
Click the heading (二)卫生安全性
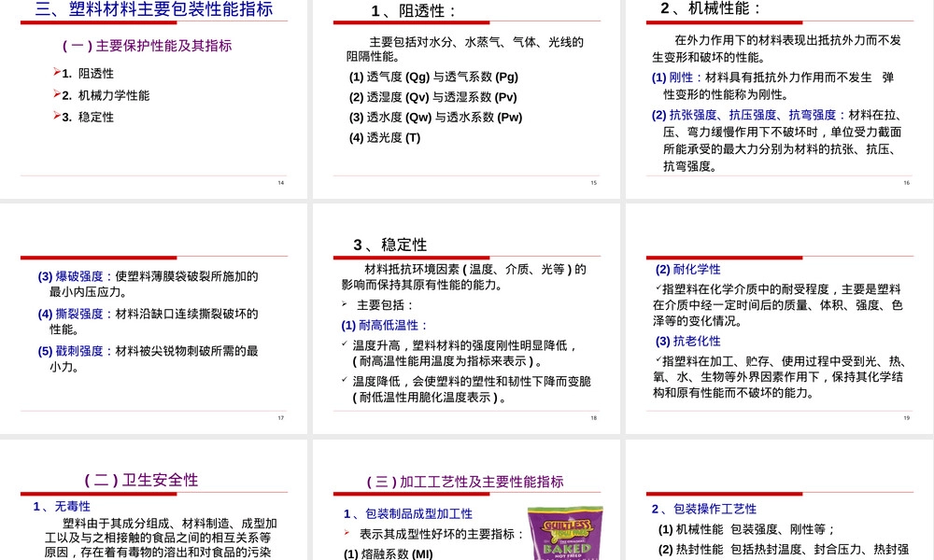tap(141, 480)
